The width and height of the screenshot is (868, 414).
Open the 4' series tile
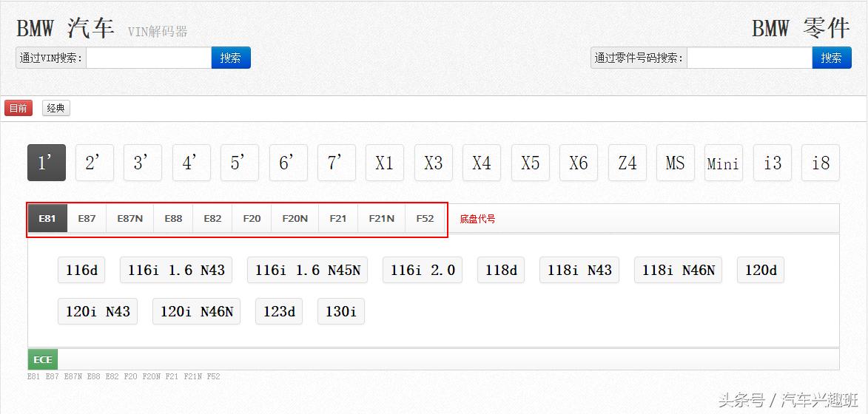coord(192,163)
